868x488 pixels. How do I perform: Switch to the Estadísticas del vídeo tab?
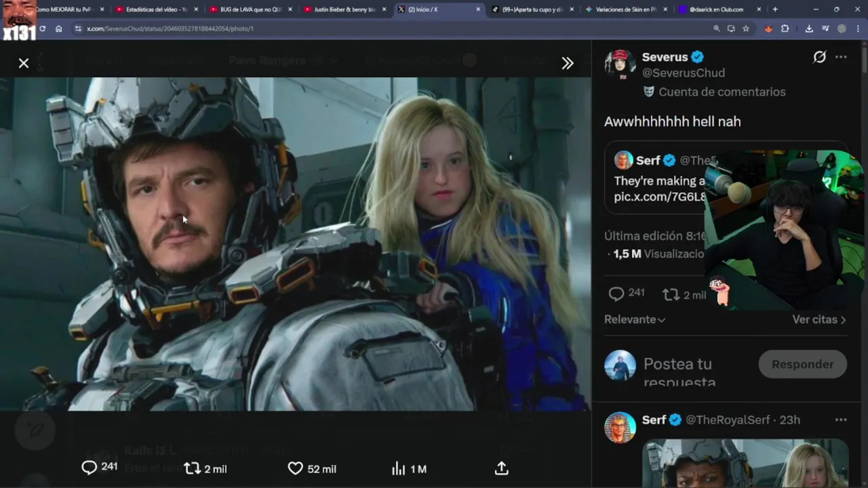[156, 9]
